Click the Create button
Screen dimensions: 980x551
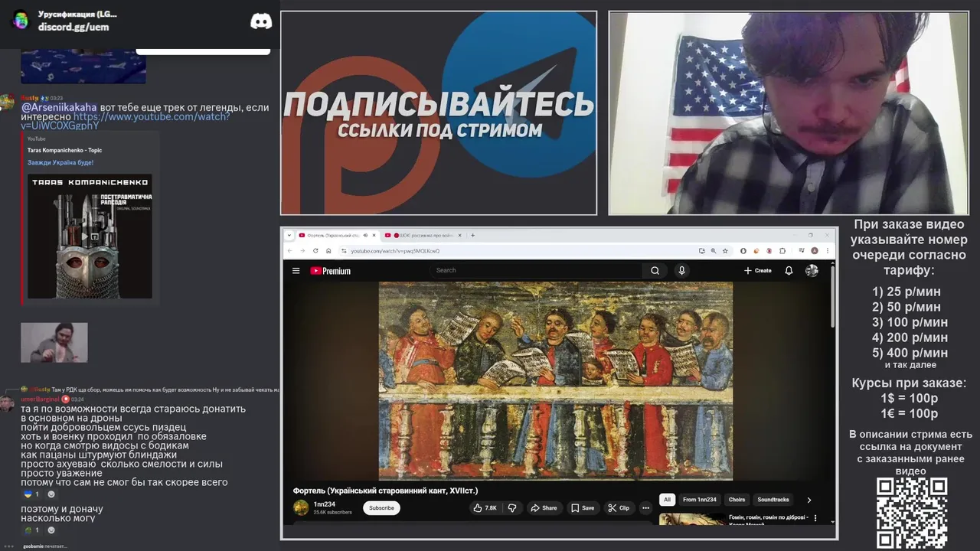click(x=757, y=270)
